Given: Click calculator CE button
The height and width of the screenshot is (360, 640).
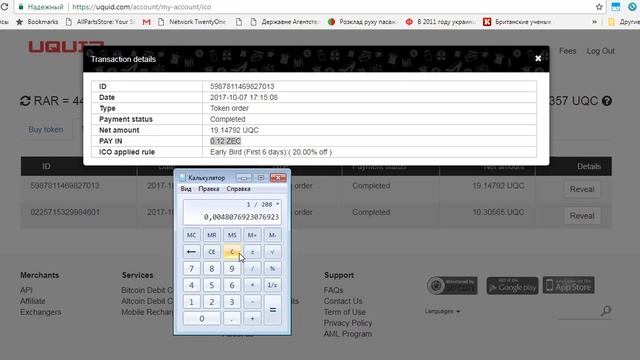Looking at the screenshot, I should [211, 252].
